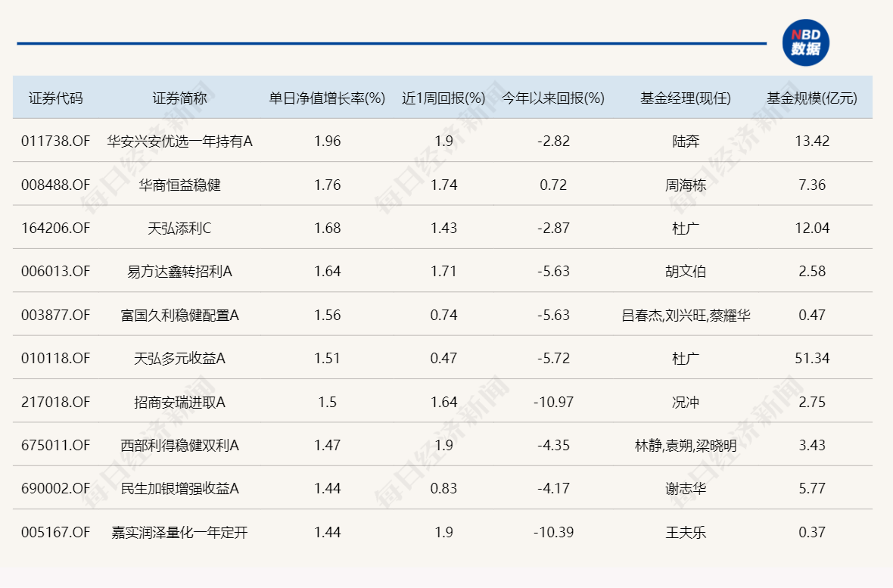
Task: Select fund 民生加银增强收益A
Action: click(x=179, y=488)
